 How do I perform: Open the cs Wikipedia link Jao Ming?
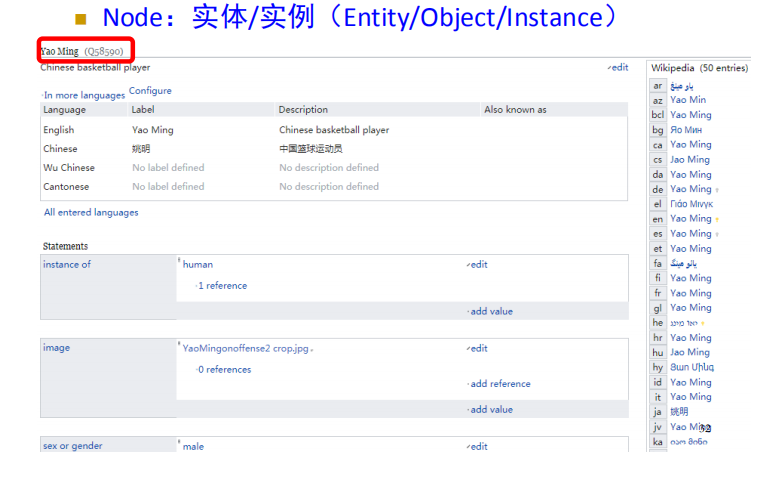coord(690,160)
